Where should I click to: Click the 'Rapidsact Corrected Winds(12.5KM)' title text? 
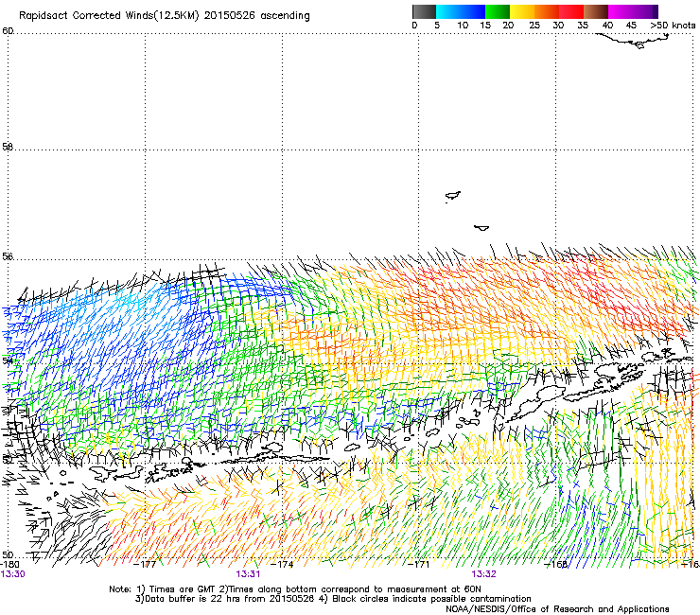pyautogui.click(x=109, y=16)
